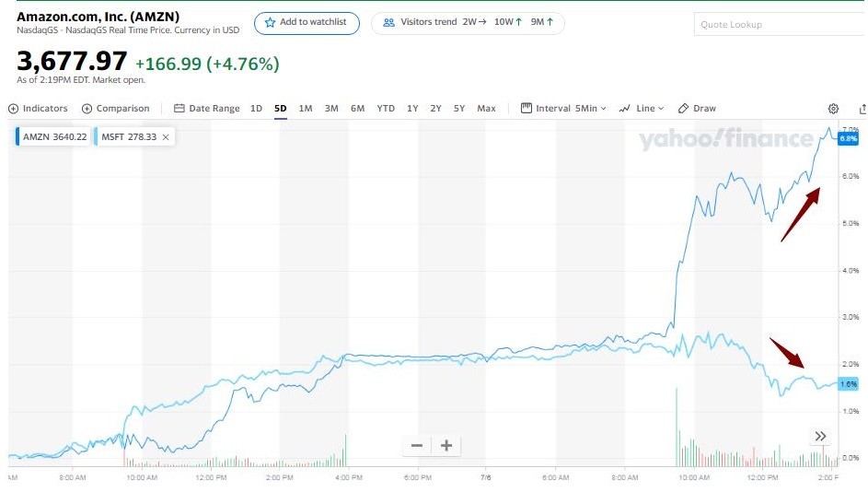868x492 pixels.
Task: Choose the YTD range
Action: point(386,109)
